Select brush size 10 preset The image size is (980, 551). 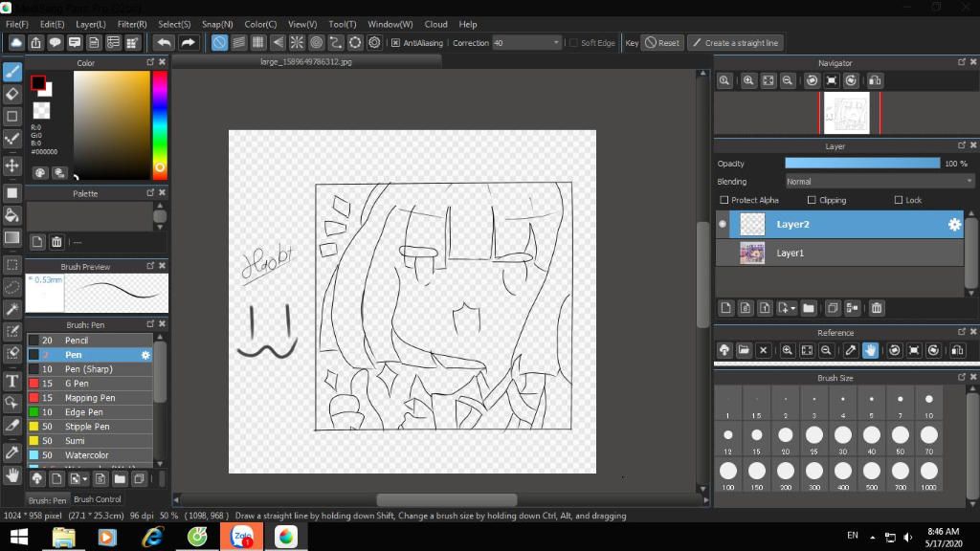tap(928, 405)
